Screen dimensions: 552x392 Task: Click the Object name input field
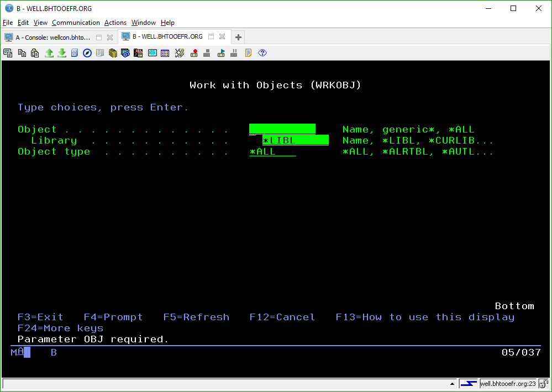pyautogui.click(x=282, y=129)
